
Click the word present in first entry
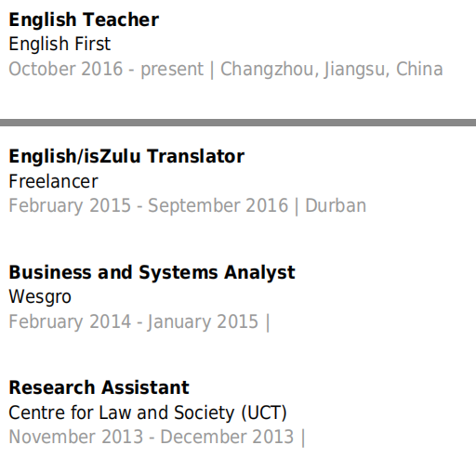click(172, 70)
